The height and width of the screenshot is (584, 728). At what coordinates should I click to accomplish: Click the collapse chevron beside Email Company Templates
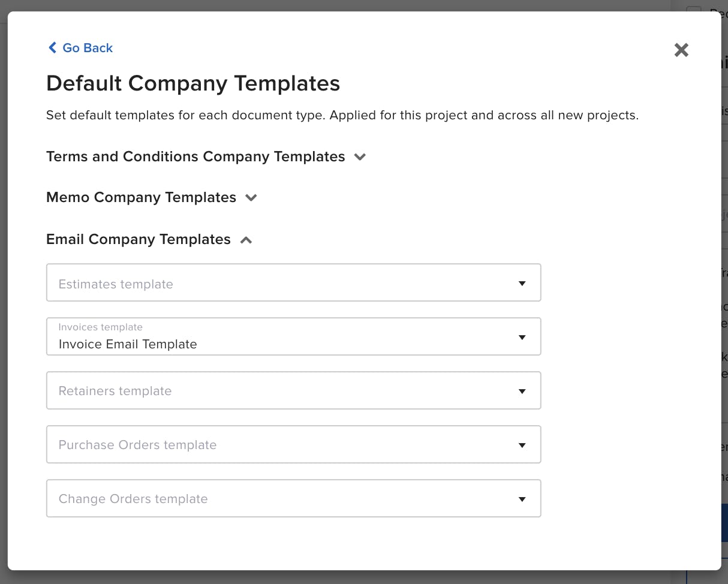(245, 239)
